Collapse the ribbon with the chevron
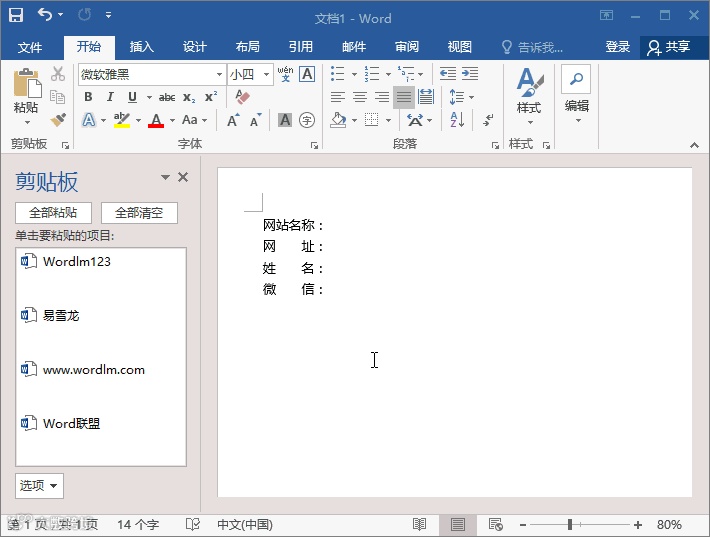The height and width of the screenshot is (537, 710). pyautogui.click(x=694, y=145)
